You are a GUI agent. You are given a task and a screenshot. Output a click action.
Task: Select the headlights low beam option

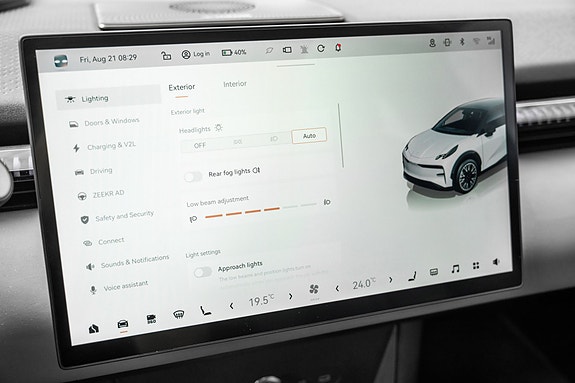coord(274,139)
